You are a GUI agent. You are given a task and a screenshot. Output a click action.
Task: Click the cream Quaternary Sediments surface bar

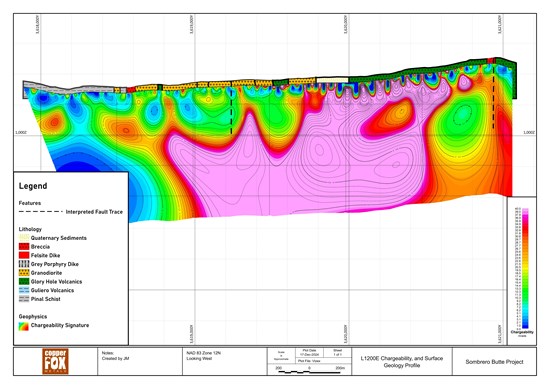pos(332,80)
